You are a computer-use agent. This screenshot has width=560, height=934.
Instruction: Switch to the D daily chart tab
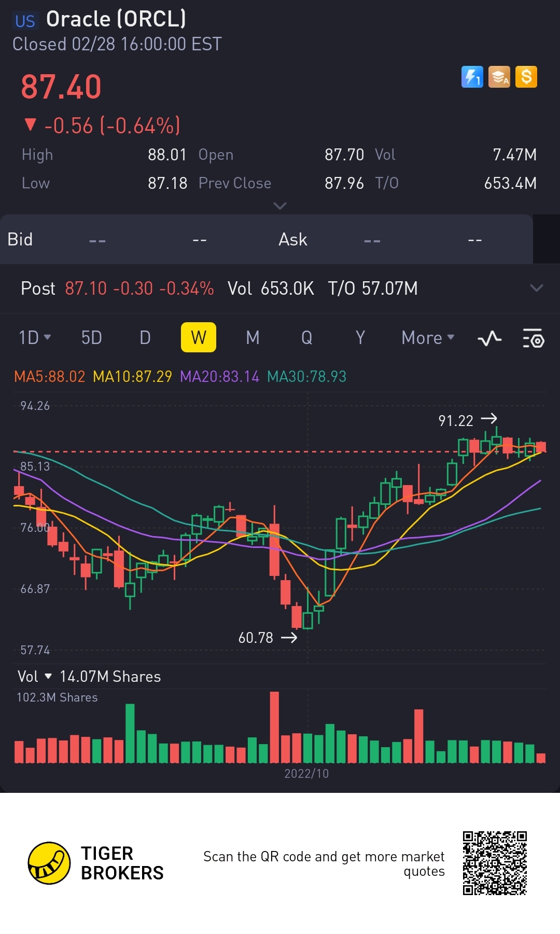145,338
